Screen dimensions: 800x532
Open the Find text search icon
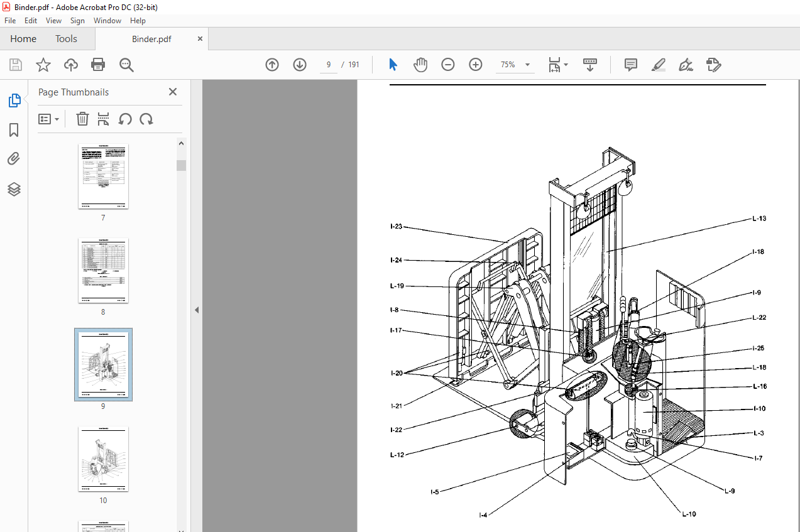[126, 65]
